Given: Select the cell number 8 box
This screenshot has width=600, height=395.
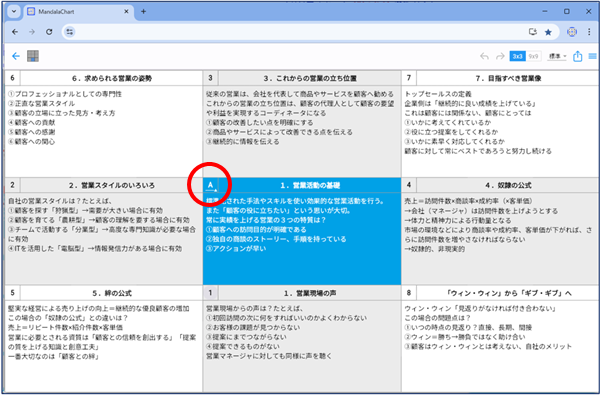Looking at the screenshot, I should pyautogui.click(x=409, y=293).
